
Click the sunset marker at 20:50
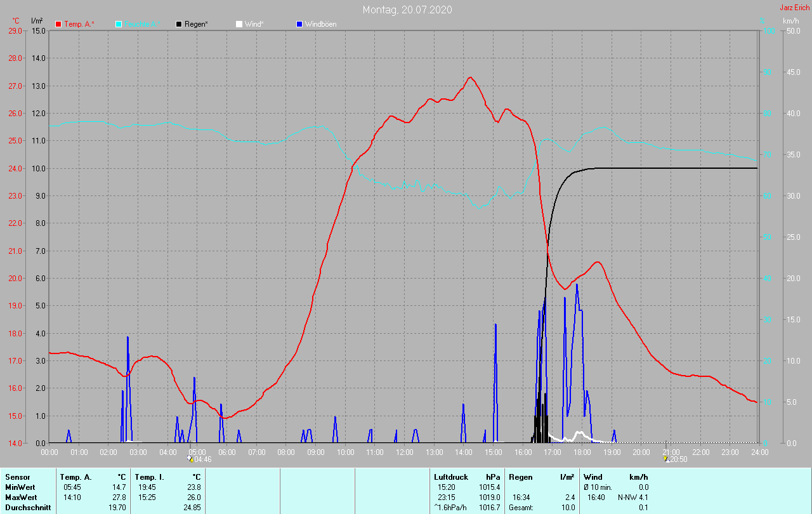coord(665,459)
